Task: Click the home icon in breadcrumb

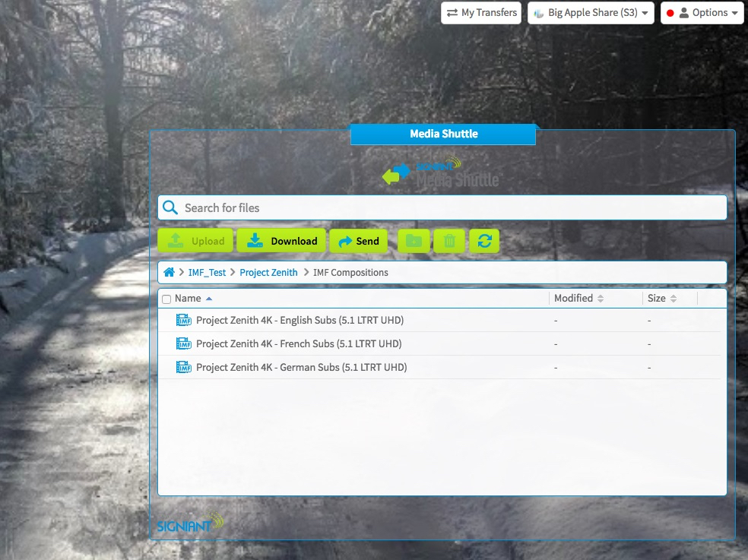Action: coord(169,272)
